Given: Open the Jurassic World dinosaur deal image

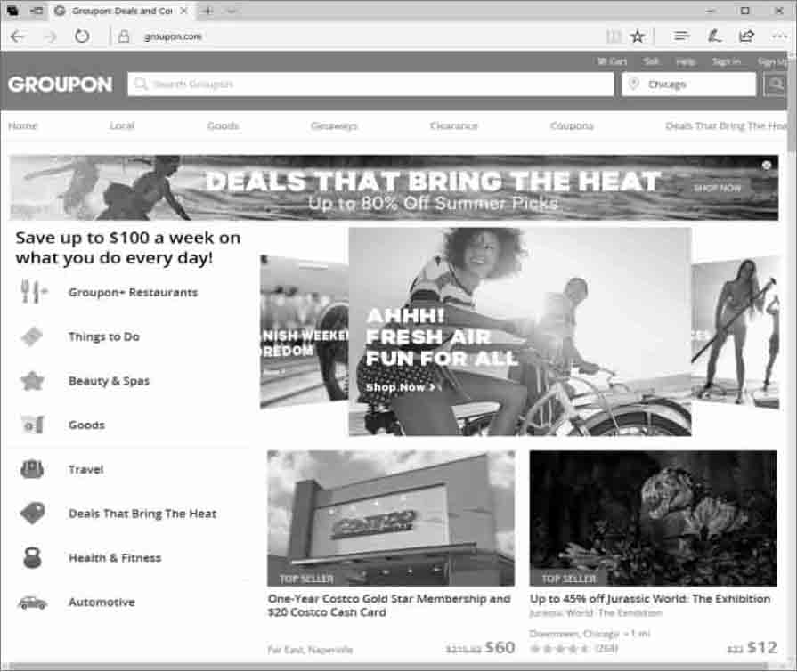Looking at the screenshot, I should pos(653,518).
